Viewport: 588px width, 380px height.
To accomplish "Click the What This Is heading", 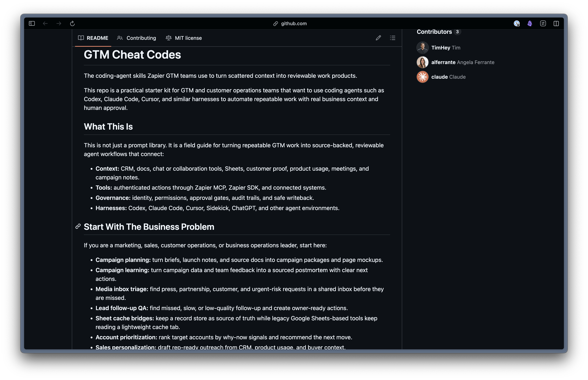I will point(108,127).
